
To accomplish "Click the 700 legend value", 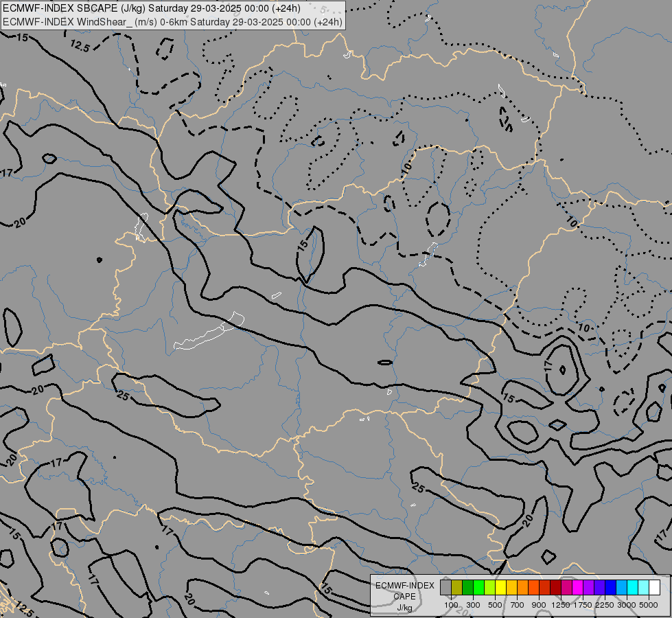I will [x=518, y=605].
